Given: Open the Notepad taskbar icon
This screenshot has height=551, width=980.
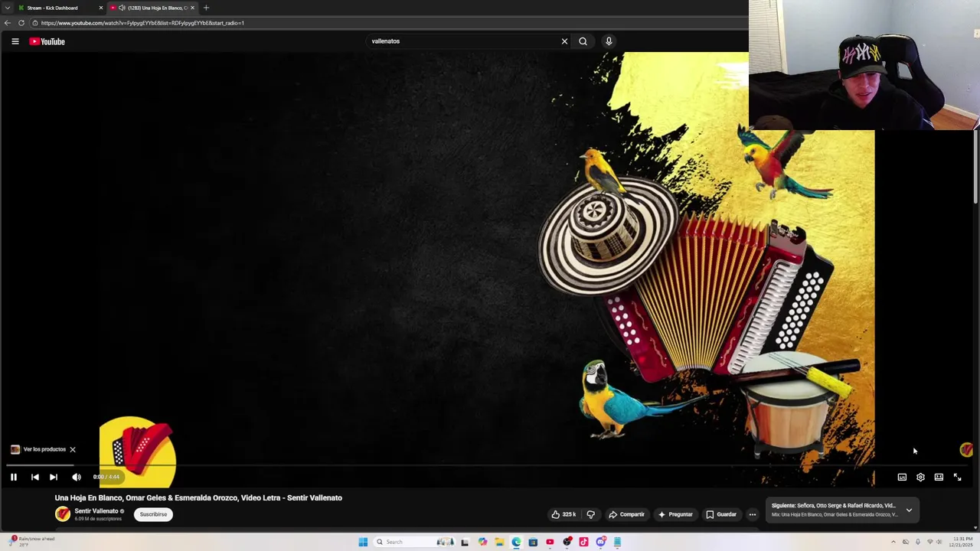Looking at the screenshot, I should point(617,542).
